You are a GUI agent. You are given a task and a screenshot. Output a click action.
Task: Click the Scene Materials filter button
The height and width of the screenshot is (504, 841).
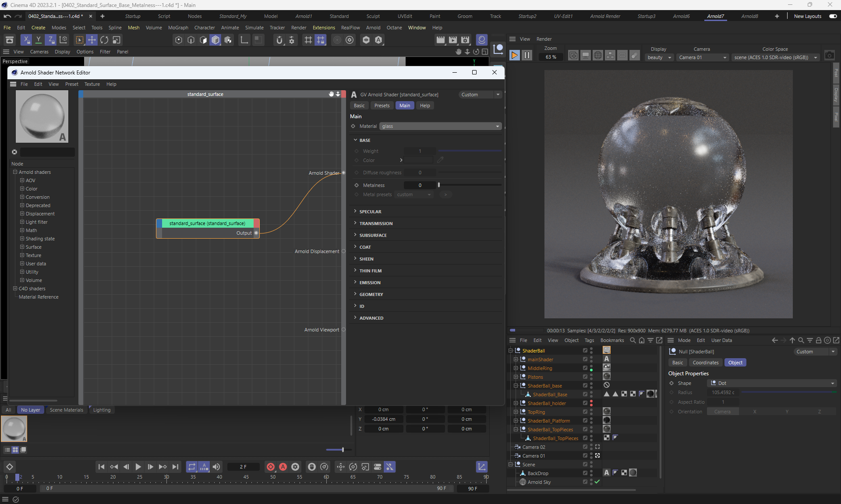[66, 410]
